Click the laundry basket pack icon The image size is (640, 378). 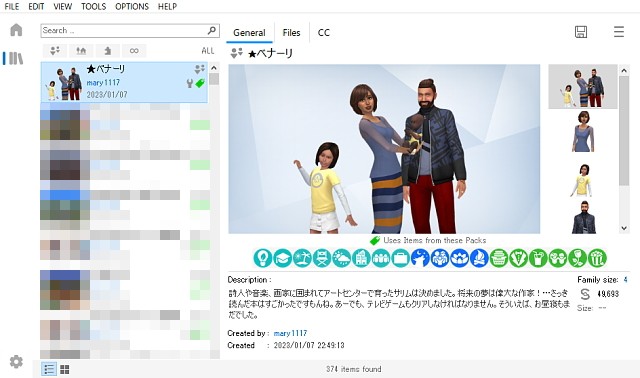[499, 258]
